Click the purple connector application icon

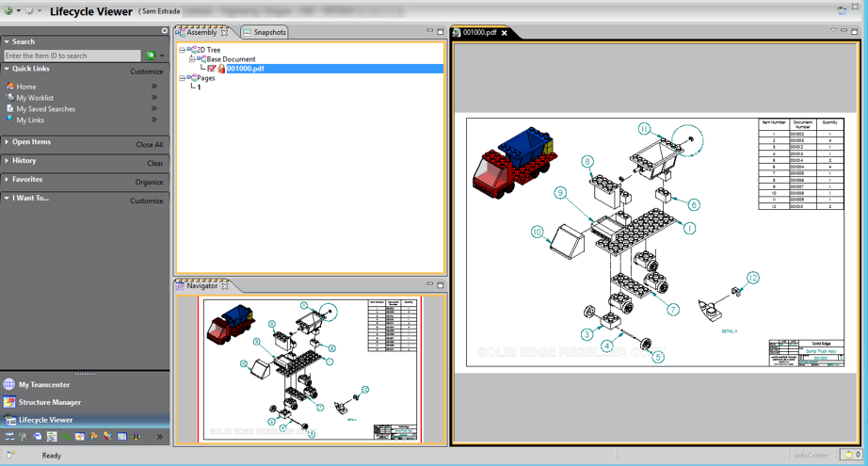coord(136,436)
